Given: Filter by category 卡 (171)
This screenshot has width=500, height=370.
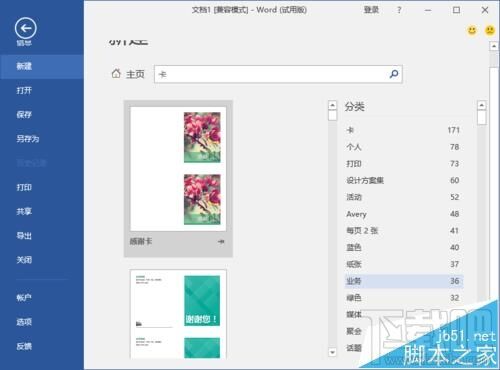Looking at the screenshot, I should tap(404, 130).
